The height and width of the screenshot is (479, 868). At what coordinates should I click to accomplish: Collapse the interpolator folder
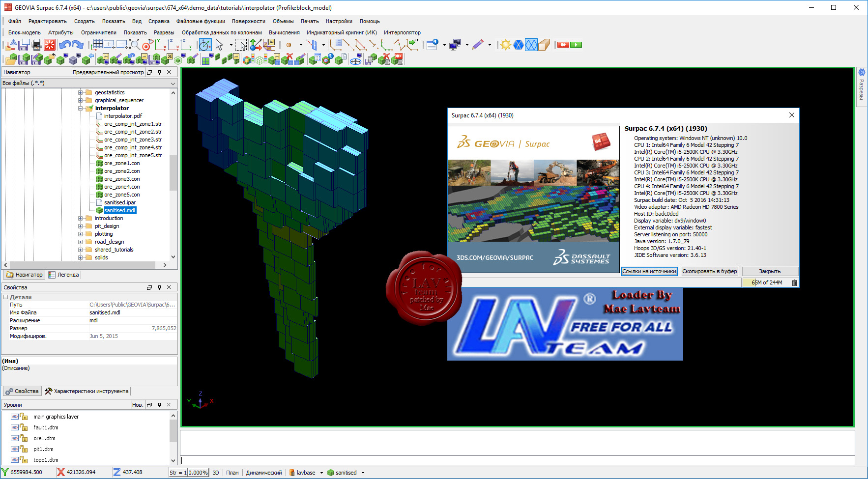tap(81, 108)
